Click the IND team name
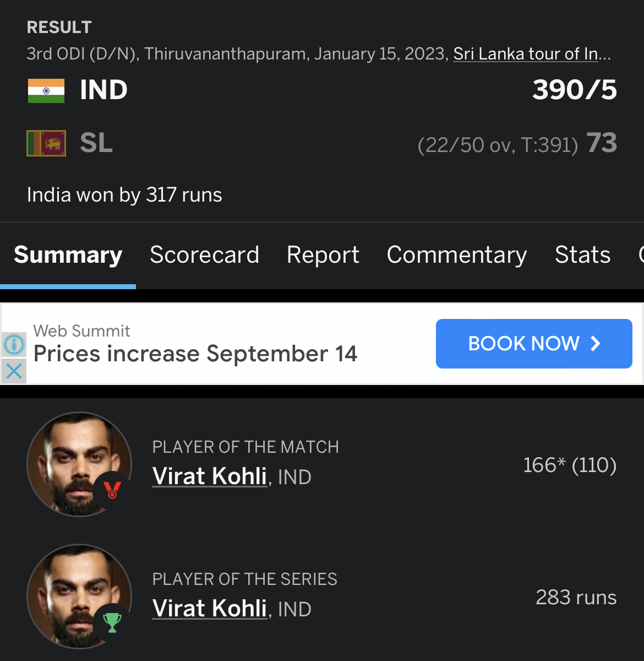644x661 pixels. pos(103,90)
